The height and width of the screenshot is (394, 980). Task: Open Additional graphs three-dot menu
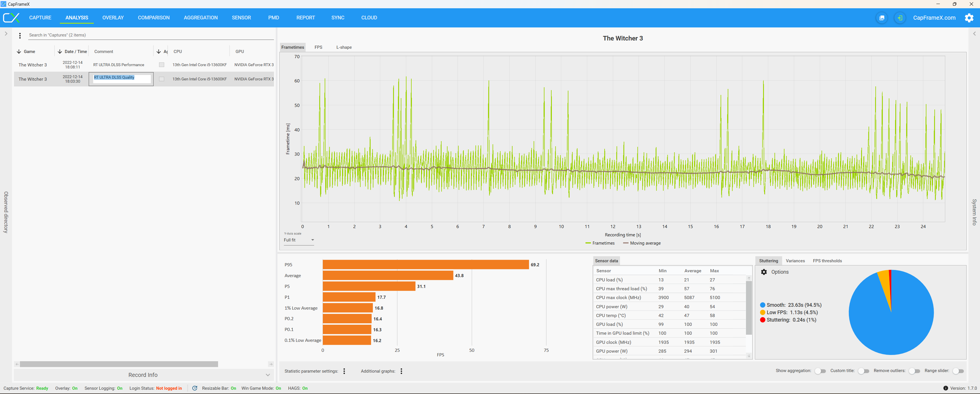(401, 371)
